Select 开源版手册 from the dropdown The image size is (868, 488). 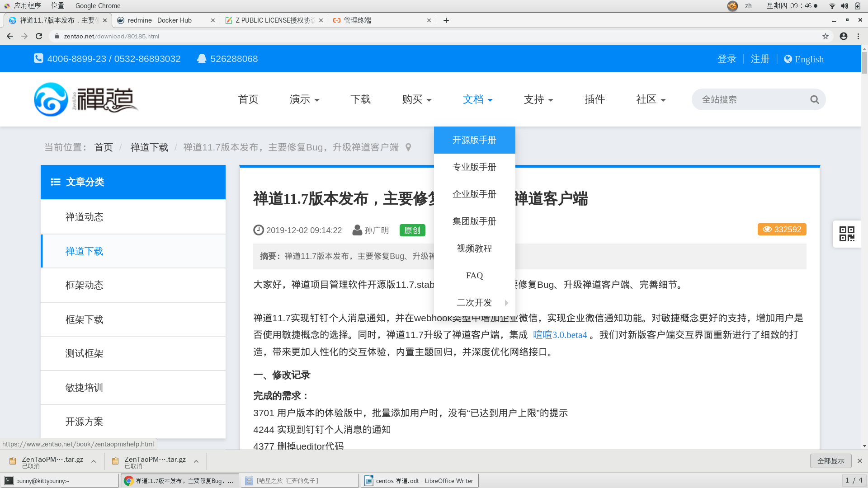[x=474, y=140]
